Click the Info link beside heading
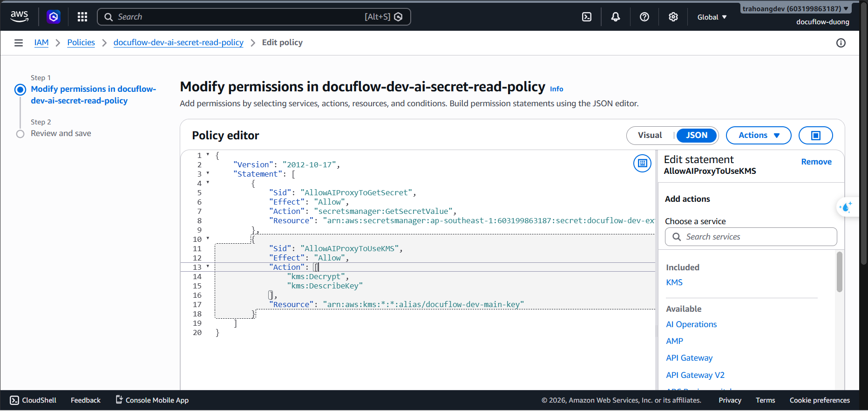The height and width of the screenshot is (411, 868). pos(556,89)
